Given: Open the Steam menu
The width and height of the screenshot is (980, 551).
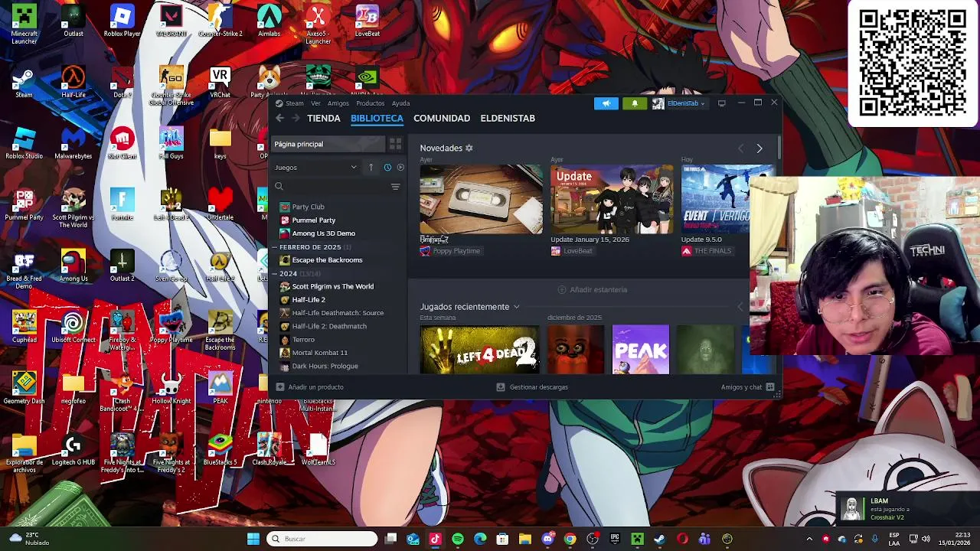Looking at the screenshot, I should (295, 103).
